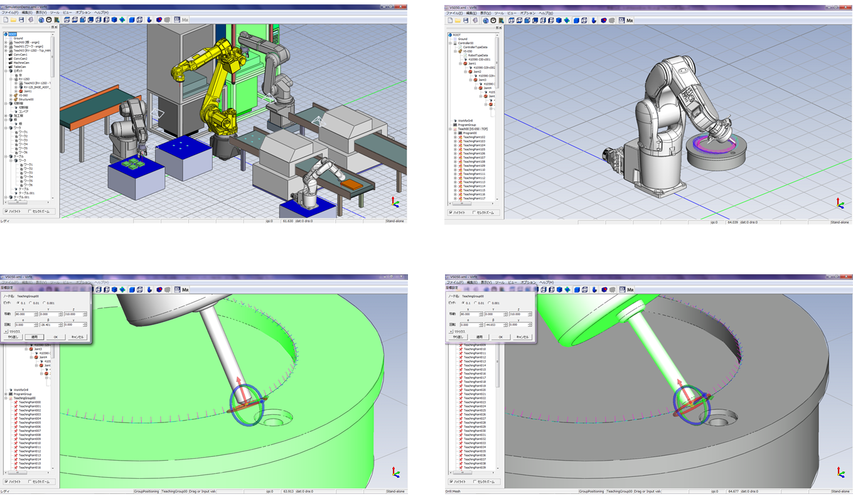
Task: Toggle ハイライト checkbox in SimulationDemo window
Action: [x=6, y=211]
